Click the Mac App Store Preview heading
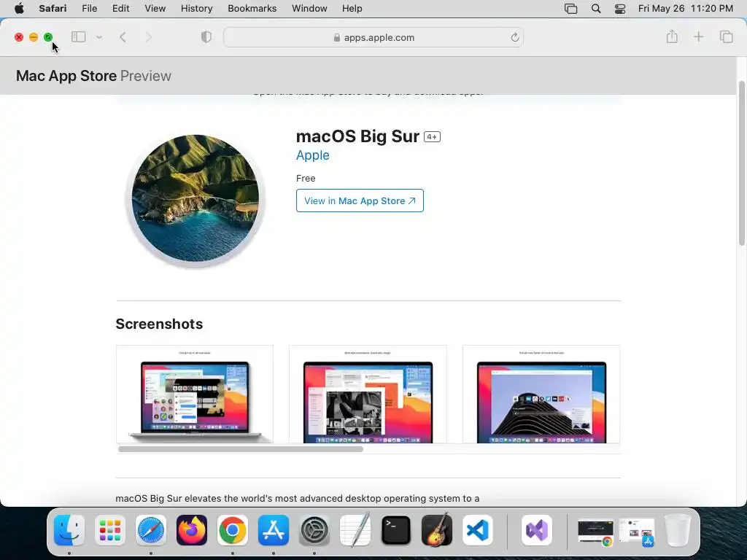Screen dimensions: 747x560 coord(93,76)
